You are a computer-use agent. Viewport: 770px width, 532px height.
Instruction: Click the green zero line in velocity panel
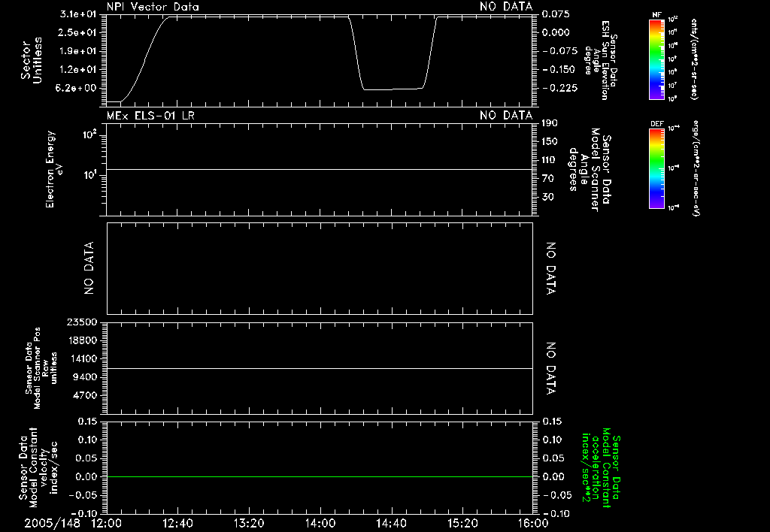tap(320, 476)
